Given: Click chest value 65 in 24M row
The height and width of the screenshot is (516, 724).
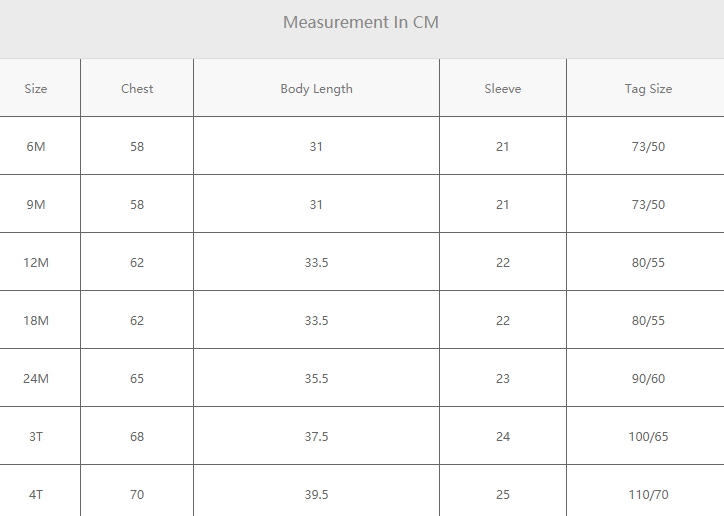Looking at the screenshot, I should [x=137, y=378].
